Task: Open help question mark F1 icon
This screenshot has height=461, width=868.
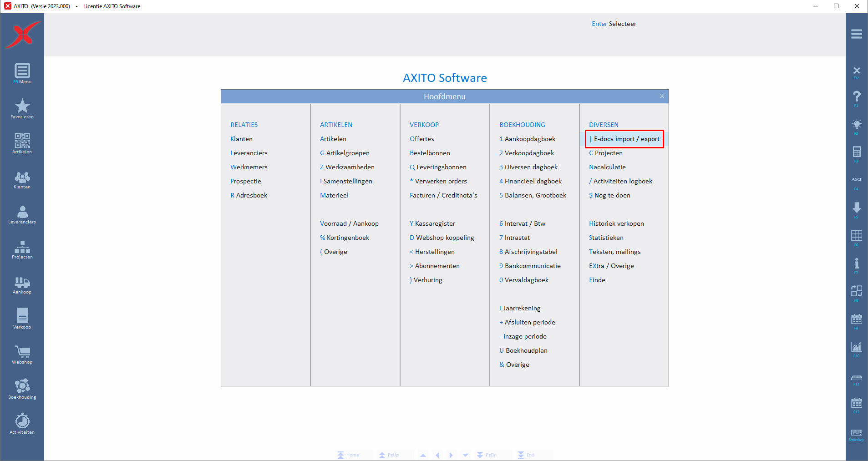Action: tap(857, 98)
